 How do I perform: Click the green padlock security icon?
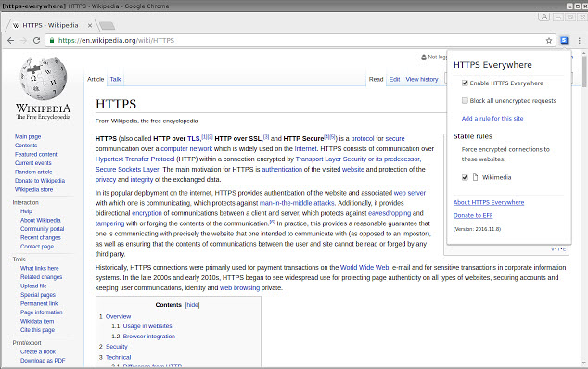pos(52,40)
